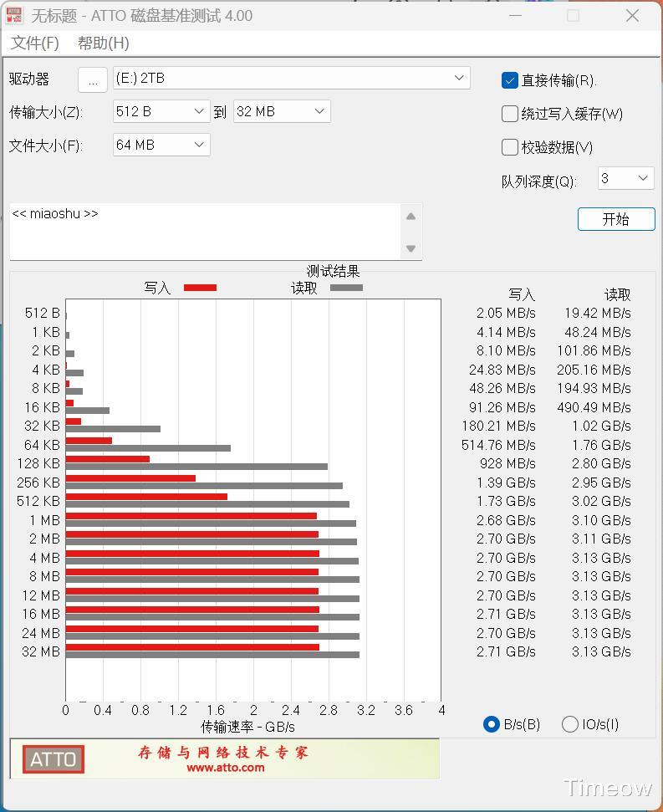The image size is (663, 812).
Task: Click into the miaoshu description text box
Action: tap(205, 232)
